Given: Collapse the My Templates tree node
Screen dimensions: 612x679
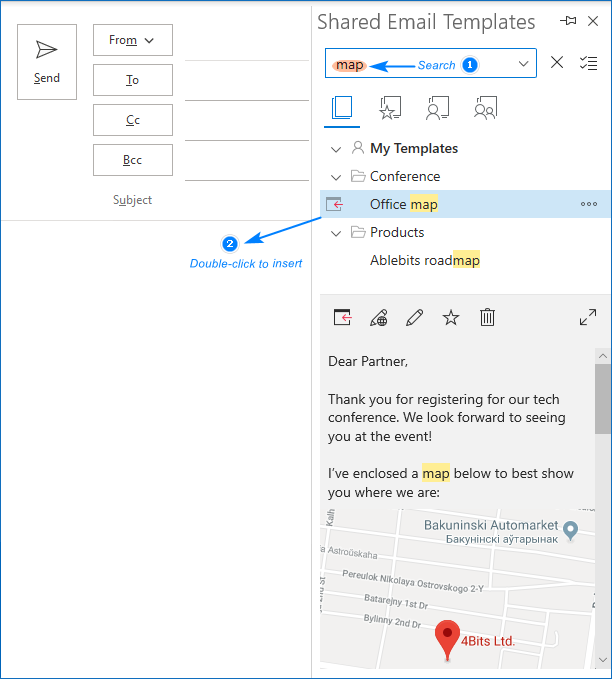Looking at the screenshot, I should point(336,148).
